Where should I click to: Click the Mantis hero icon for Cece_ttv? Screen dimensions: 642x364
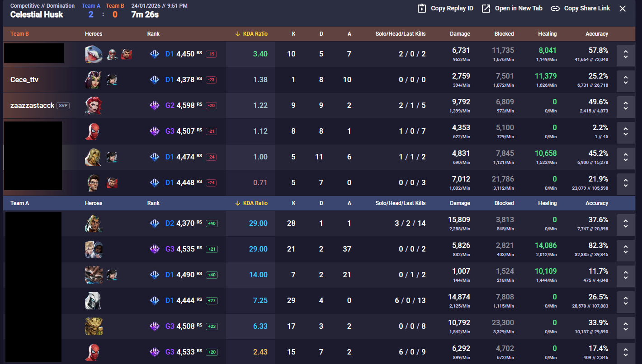[x=94, y=80]
